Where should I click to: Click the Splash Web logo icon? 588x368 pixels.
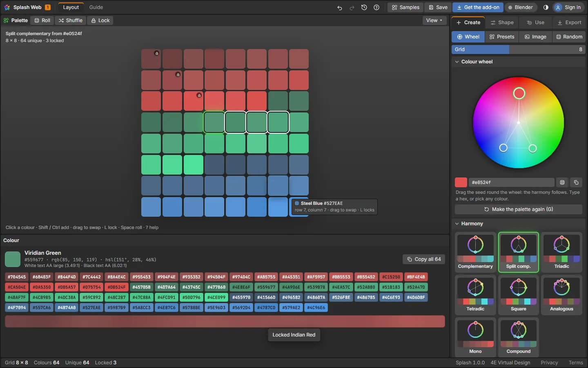pyautogui.click(x=7, y=7)
